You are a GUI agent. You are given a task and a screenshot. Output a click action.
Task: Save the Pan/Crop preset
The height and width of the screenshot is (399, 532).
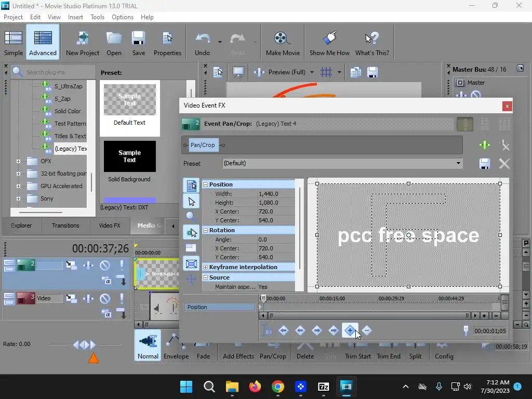point(485,164)
